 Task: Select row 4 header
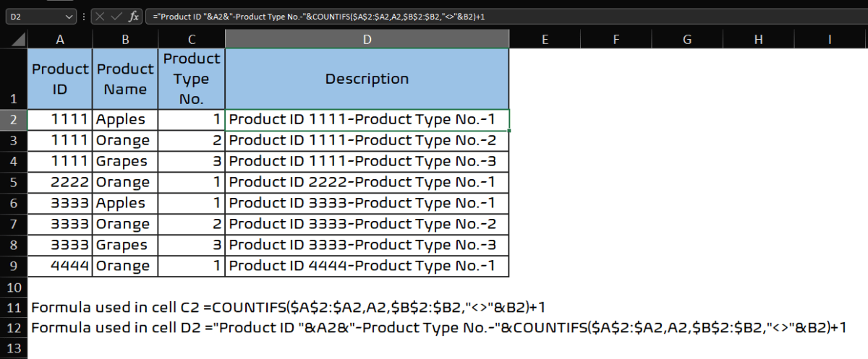click(14, 162)
